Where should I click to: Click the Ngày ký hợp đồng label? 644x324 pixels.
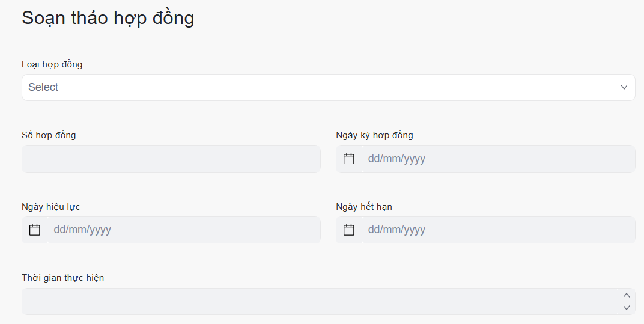pyautogui.click(x=374, y=135)
